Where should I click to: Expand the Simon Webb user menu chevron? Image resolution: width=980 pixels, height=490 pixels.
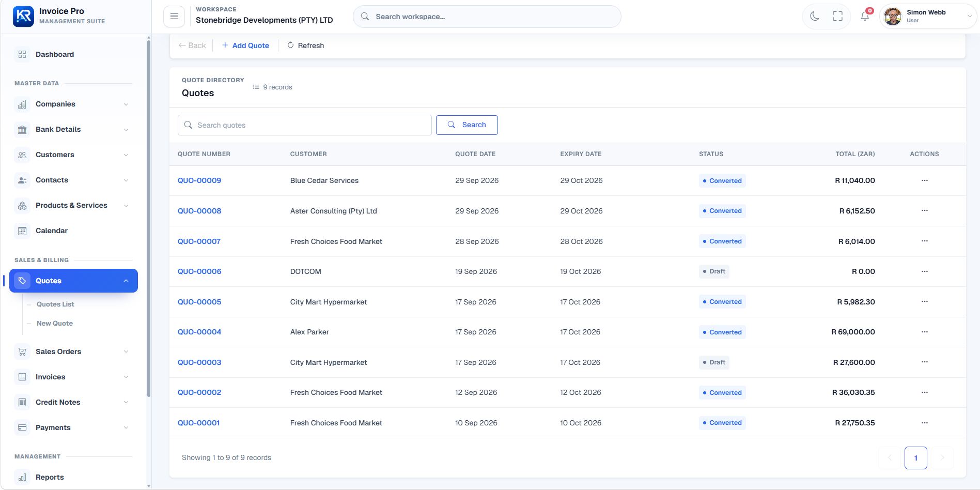(969, 17)
